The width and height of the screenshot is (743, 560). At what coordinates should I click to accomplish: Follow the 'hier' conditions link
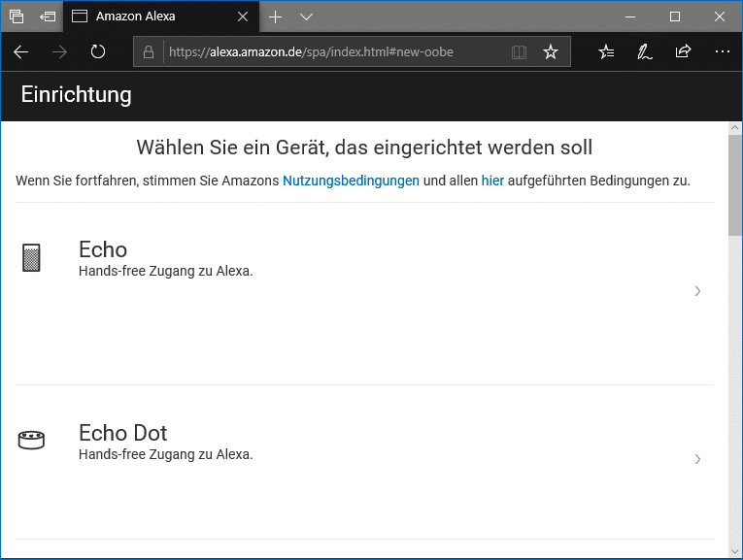click(x=492, y=181)
